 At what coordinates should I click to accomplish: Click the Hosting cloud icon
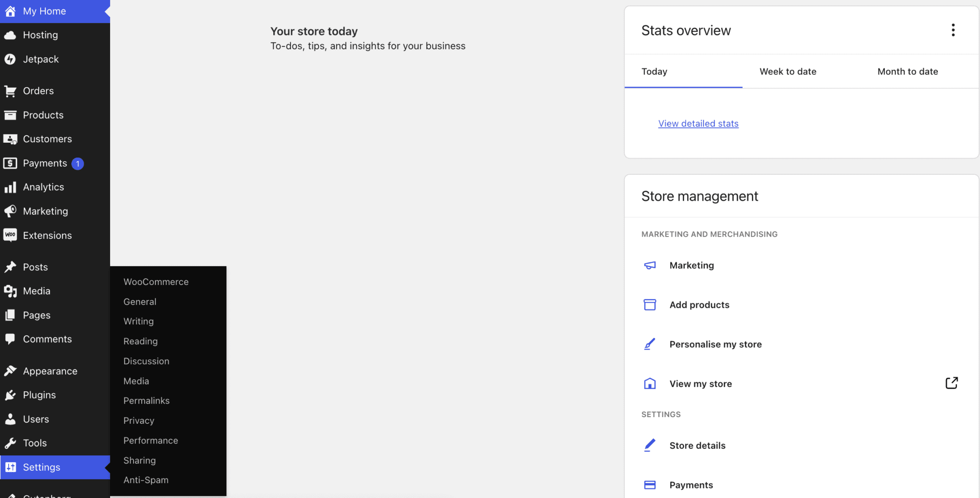tap(10, 35)
